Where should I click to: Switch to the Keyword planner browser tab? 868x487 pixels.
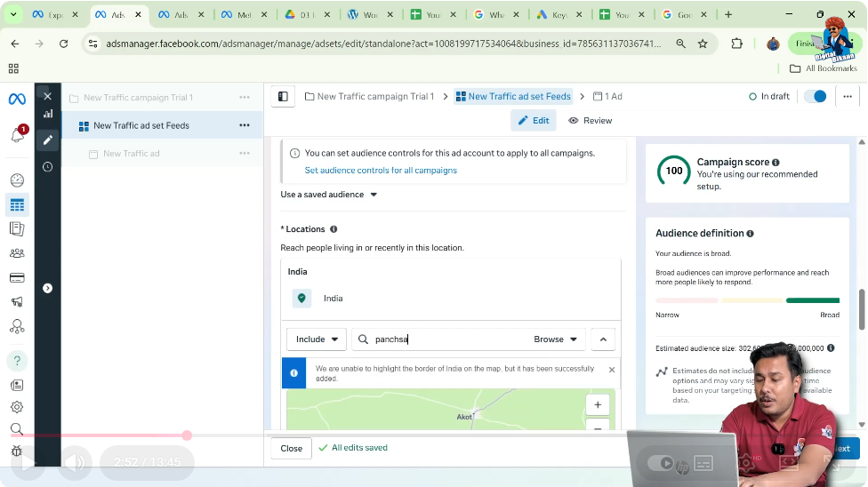tap(559, 14)
